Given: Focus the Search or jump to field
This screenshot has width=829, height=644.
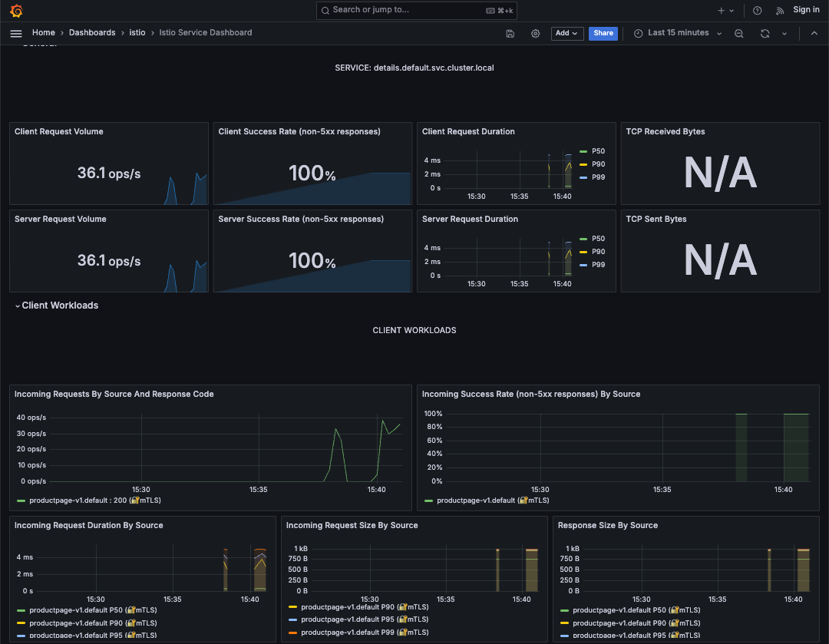Looking at the screenshot, I should [x=417, y=10].
